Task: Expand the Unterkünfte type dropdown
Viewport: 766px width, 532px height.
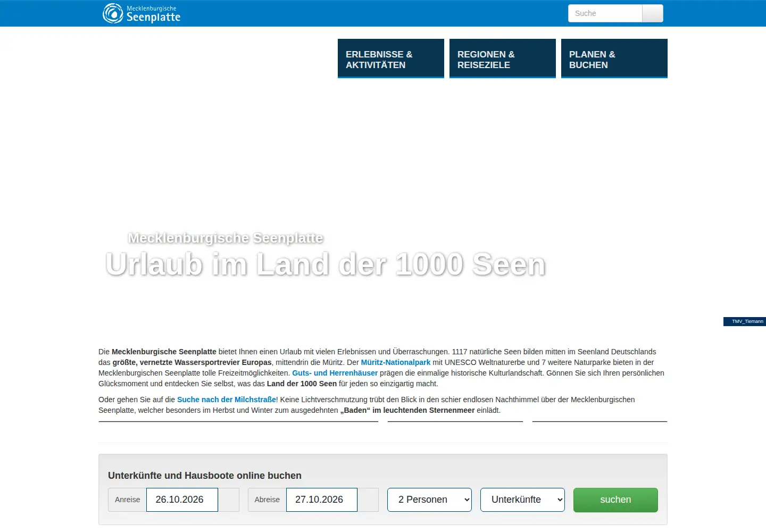Action: 522,500
